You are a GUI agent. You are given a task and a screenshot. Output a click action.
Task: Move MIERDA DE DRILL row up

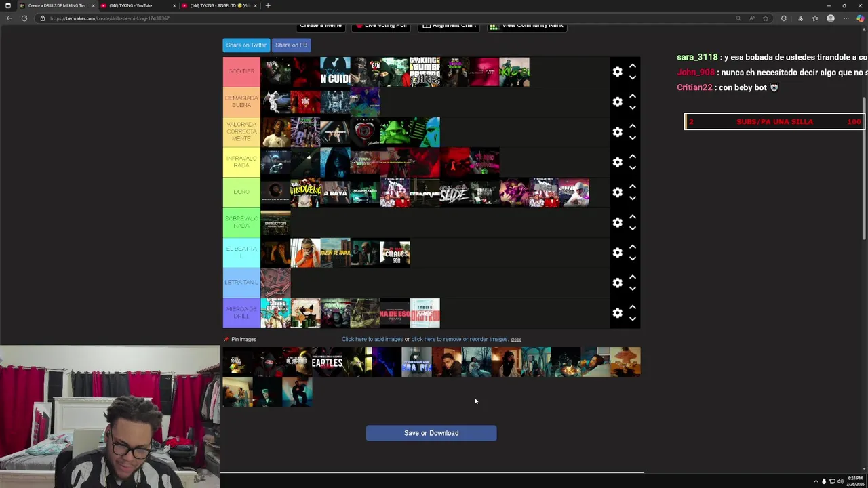(x=632, y=307)
